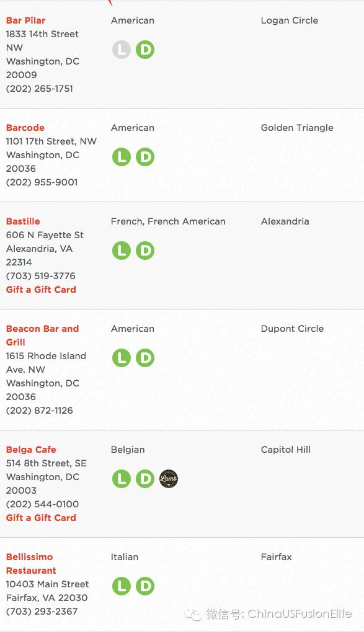Click Bellissimo Restaurant's Lunch icon

[122, 585]
